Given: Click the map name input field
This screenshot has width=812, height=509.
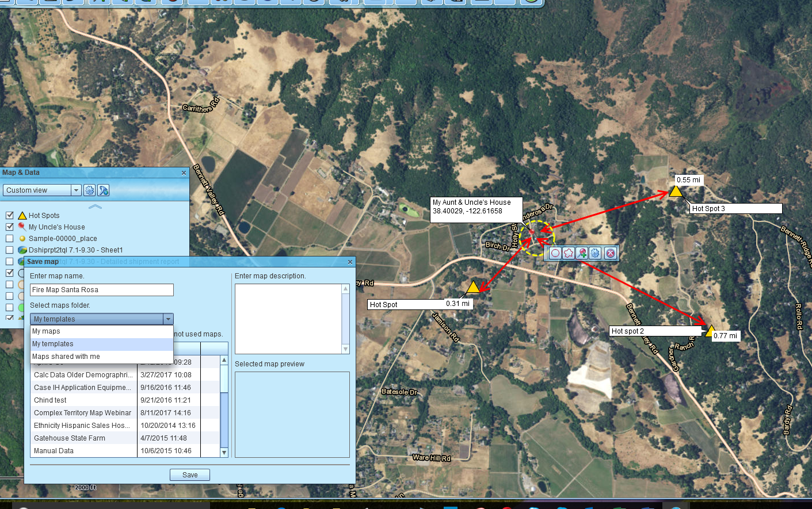Looking at the screenshot, I should (102, 290).
